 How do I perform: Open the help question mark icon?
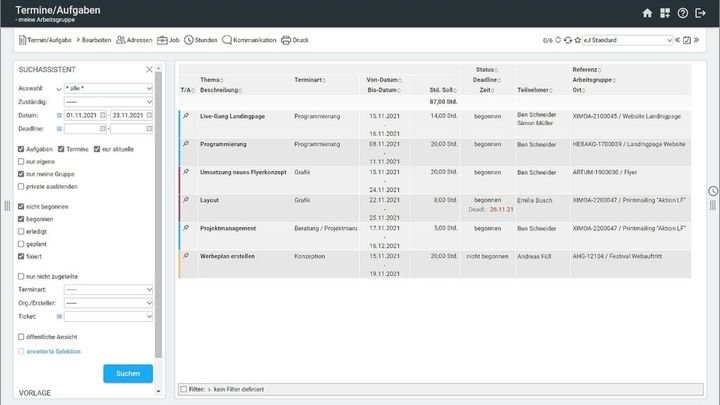click(x=682, y=13)
